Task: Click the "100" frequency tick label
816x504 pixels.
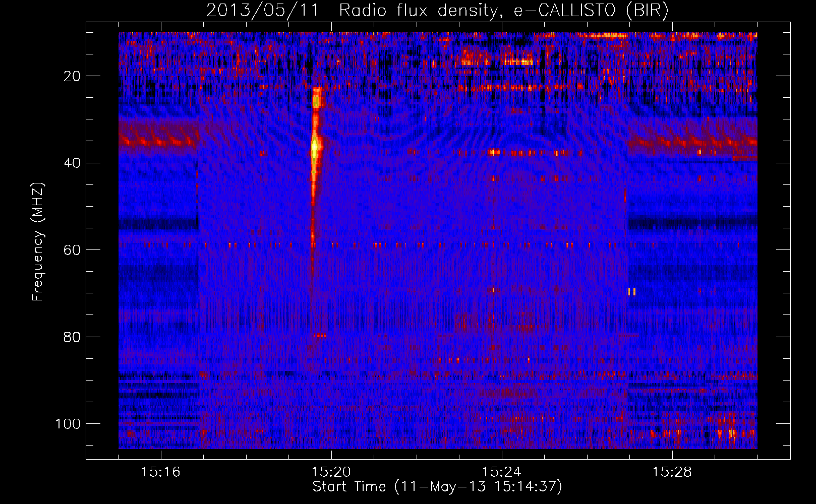Action: tap(68, 423)
